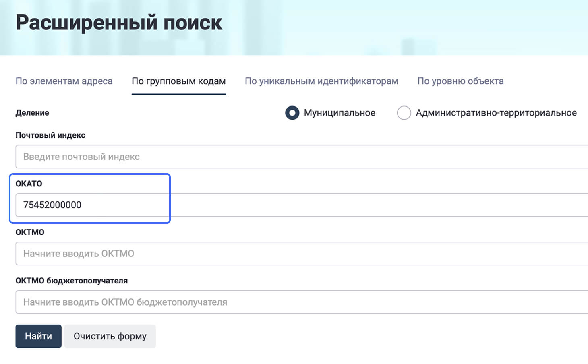Select the По уникальным идентификаторам tab
This screenshot has width=588, height=364.
pyautogui.click(x=321, y=81)
